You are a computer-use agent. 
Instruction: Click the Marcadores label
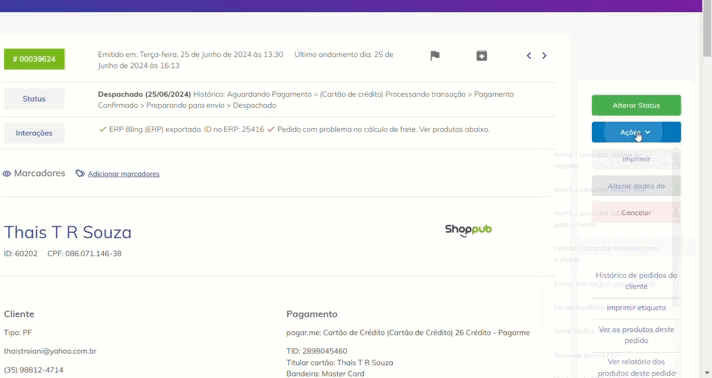pos(40,173)
